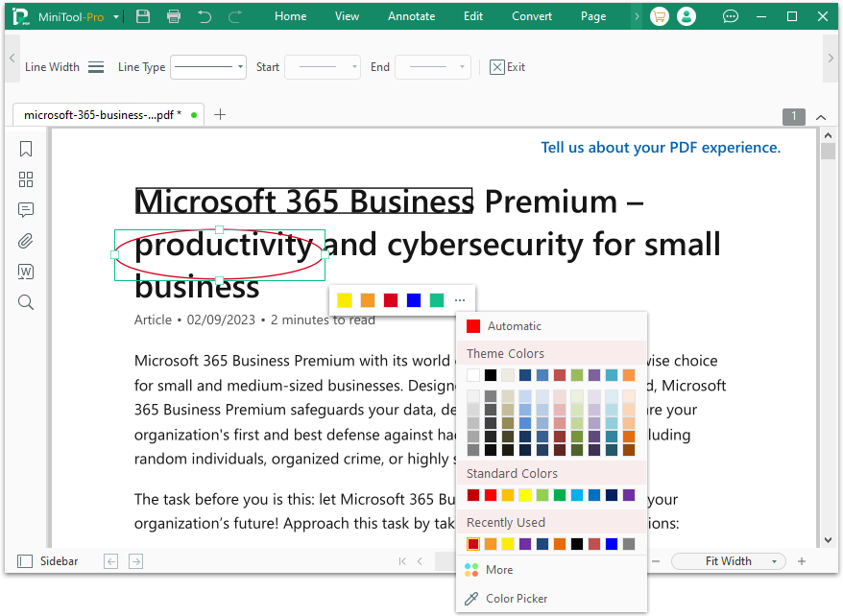Go to previous page chevron
Viewport: 843px width, 616px height.
[x=420, y=561]
